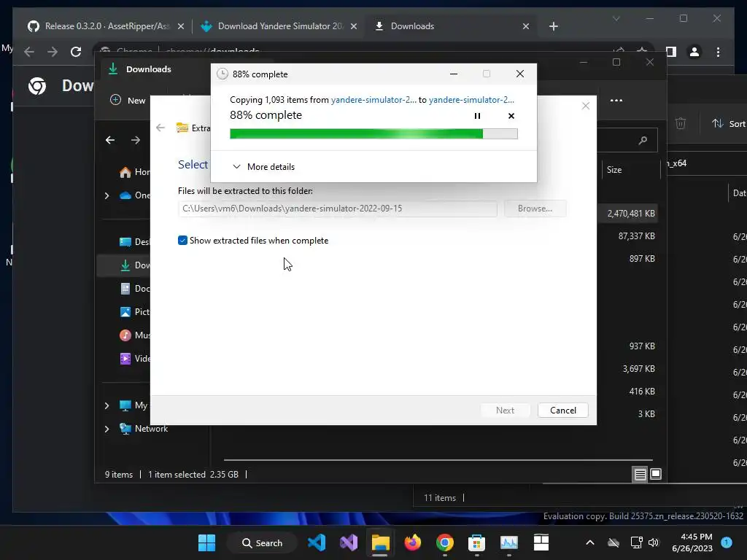
Task: Open the See more ellipsis menu
Action: coord(616,101)
